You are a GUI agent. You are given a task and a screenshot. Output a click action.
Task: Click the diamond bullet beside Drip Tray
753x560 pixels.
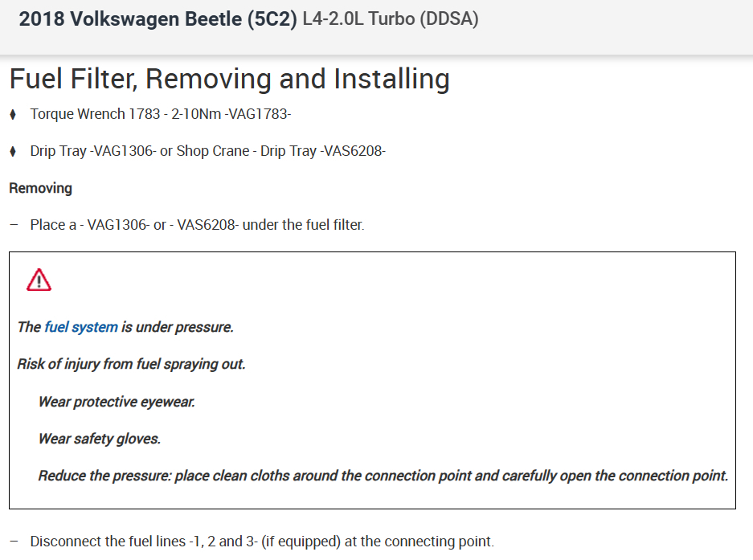click(x=13, y=151)
